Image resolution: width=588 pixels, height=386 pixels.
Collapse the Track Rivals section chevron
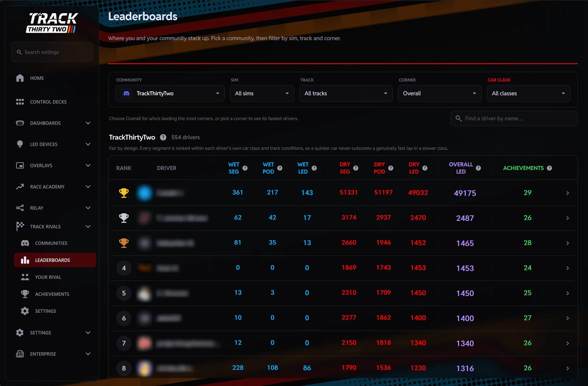[x=88, y=226]
